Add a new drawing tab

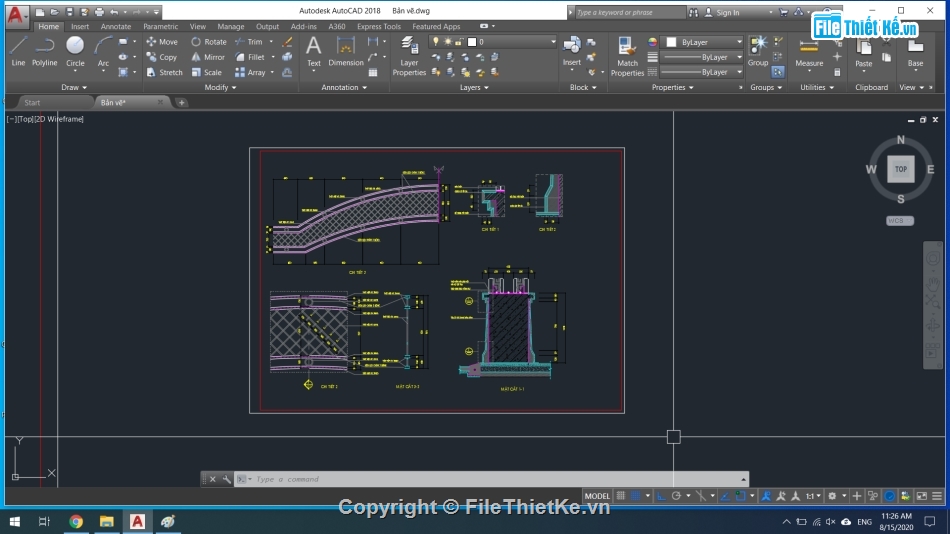[181, 102]
